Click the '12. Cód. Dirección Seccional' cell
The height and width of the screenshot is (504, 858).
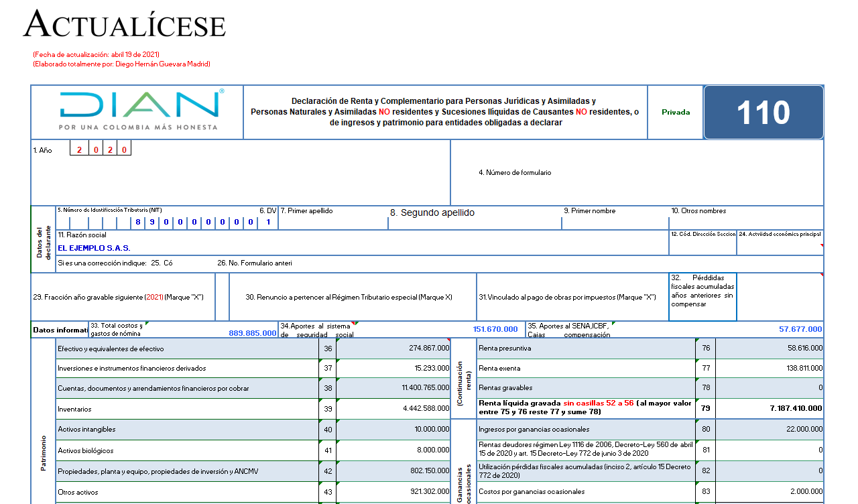(702, 243)
